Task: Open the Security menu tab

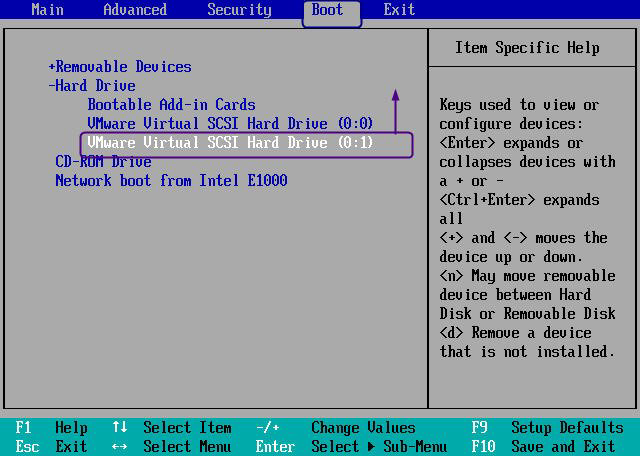Action: pyautogui.click(x=239, y=9)
